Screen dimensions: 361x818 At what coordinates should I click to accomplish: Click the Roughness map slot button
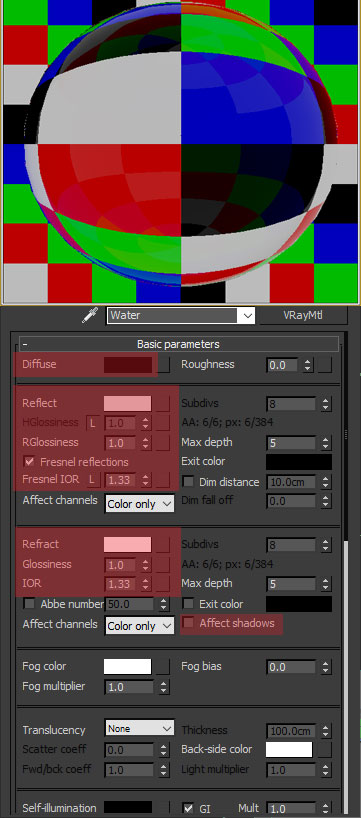[325, 365]
